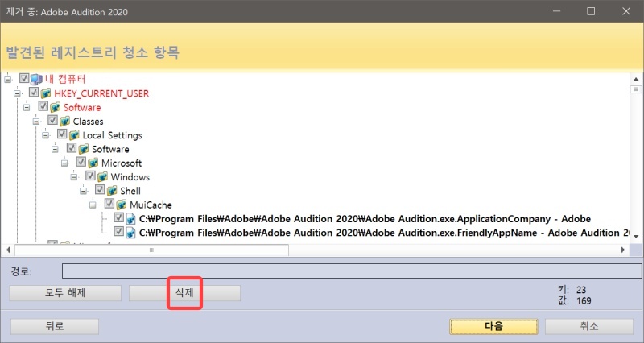The width and height of the screenshot is (644, 343).
Task: Collapse the Windows node
Action: coord(74,177)
